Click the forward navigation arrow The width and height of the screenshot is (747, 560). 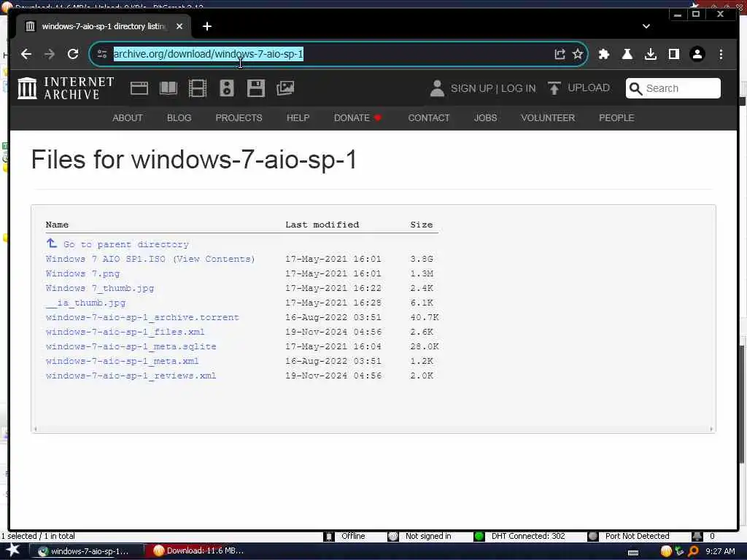pos(50,54)
